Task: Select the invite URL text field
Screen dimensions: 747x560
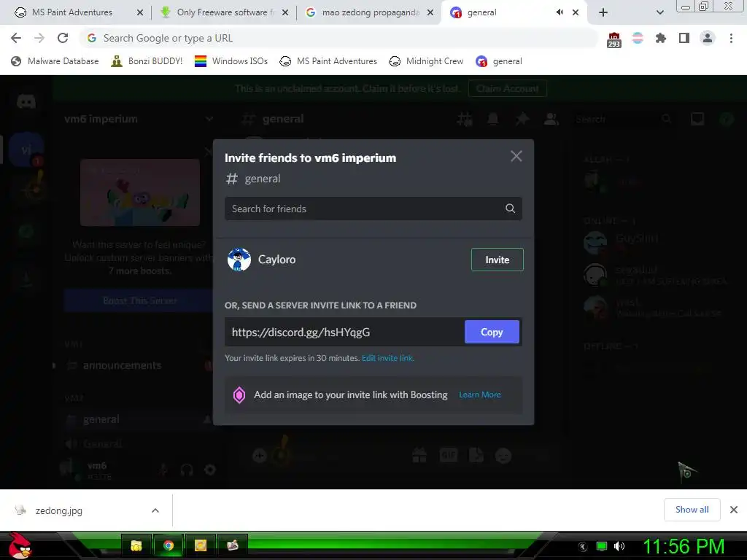Action: pyautogui.click(x=344, y=332)
